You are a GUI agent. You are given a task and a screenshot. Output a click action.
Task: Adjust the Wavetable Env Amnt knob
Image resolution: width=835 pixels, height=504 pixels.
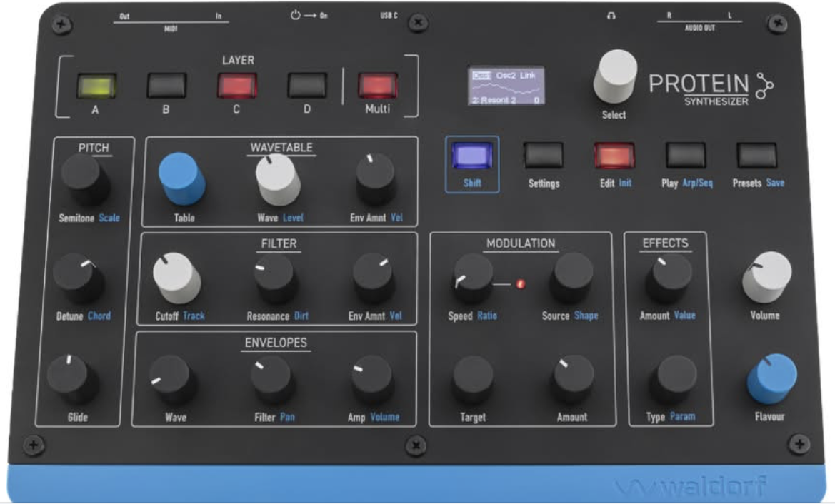coord(376,178)
